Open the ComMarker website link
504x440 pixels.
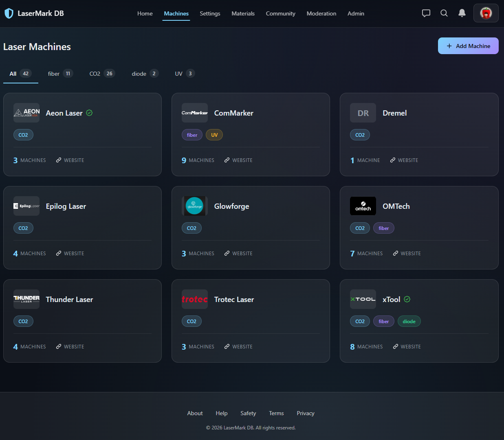238,160
